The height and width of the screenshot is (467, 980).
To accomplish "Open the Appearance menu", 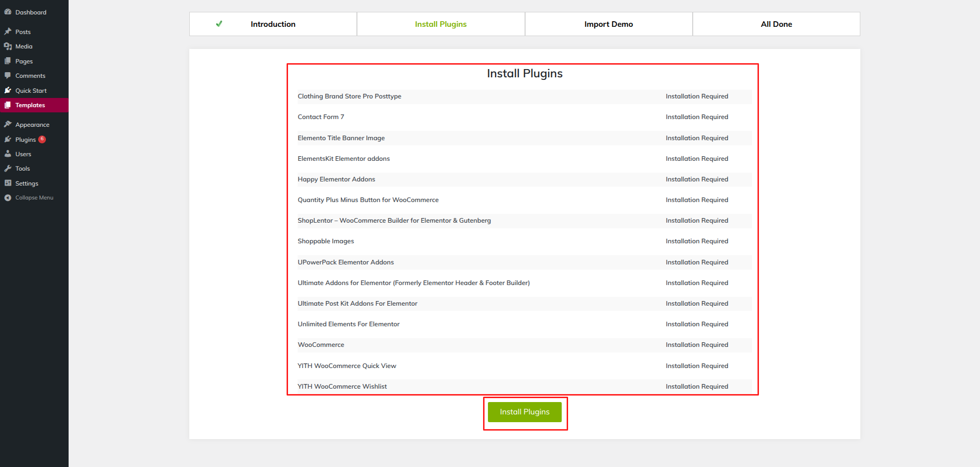I will (34, 124).
